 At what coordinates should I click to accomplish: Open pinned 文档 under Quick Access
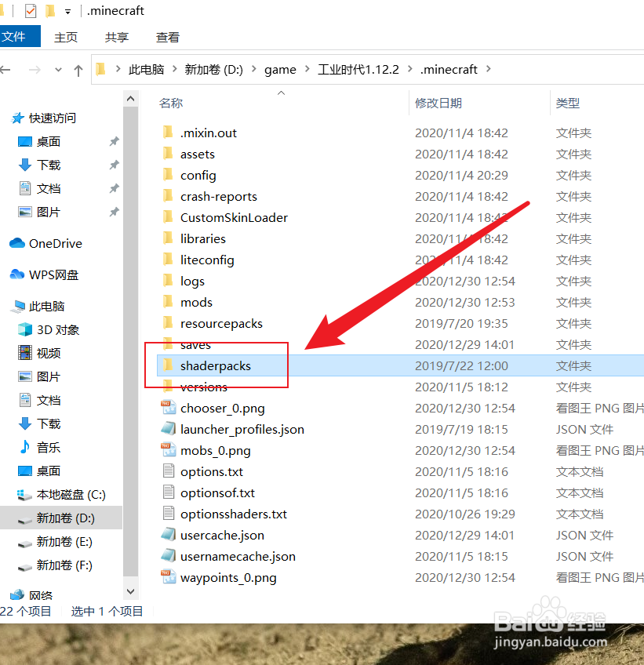(49, 188)
